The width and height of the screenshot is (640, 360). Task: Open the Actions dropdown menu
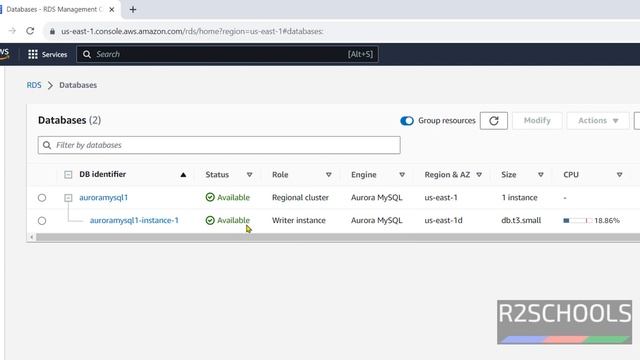[598, 121]
